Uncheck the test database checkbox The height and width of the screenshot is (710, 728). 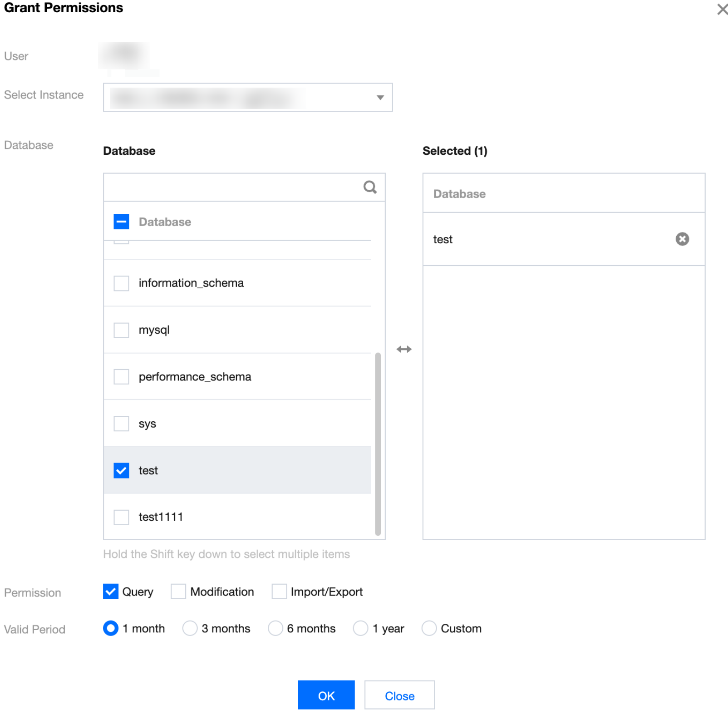121,470
